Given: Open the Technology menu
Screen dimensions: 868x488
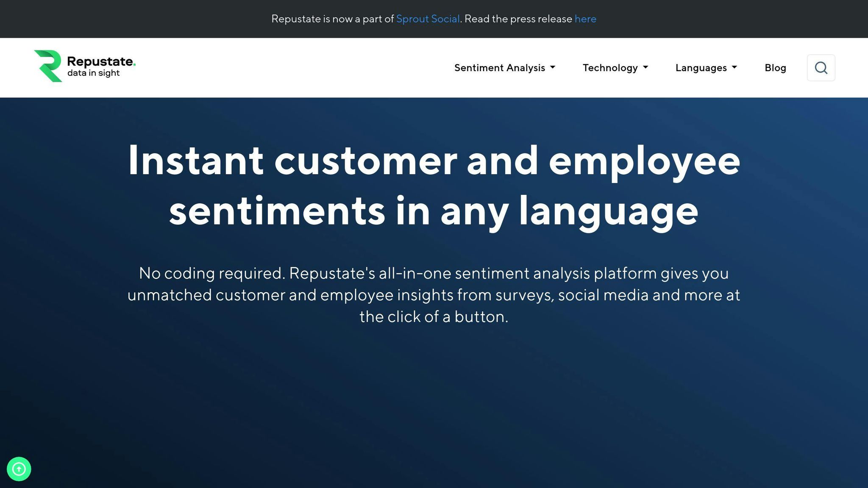Looking at the screenshot, I should [610, 68].
